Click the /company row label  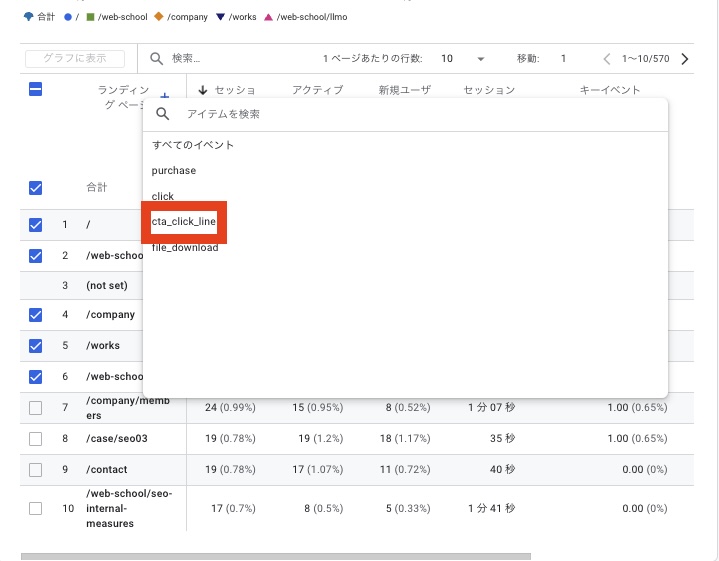click(111, 315)
